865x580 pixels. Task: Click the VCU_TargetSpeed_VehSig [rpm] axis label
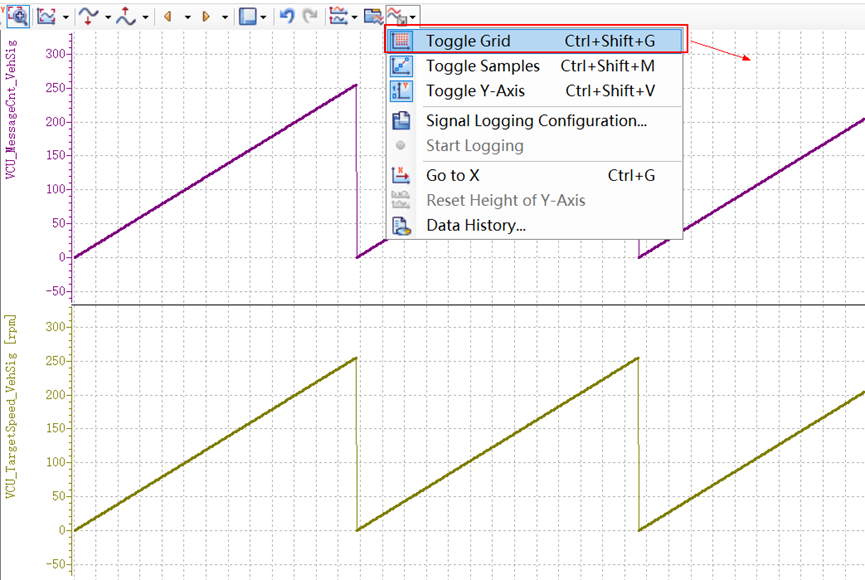11,407
